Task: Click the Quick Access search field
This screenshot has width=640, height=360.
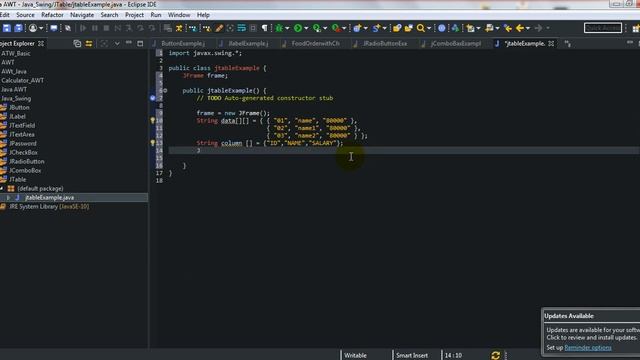Action: [x=603, y=28]
